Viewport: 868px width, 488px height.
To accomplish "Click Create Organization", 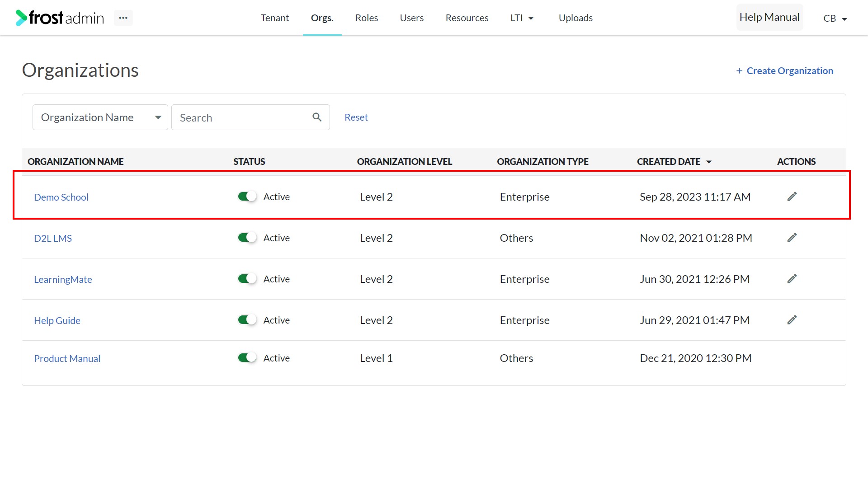I will 784,71.
